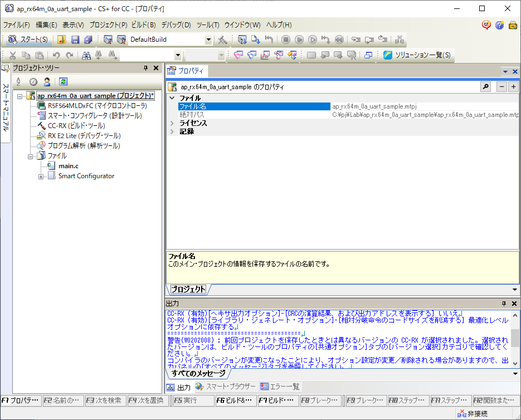This screenshot has height=420, width=521.
Task: Click the A-Z sort icon in project tree
Action: click(x=18, y=81)
